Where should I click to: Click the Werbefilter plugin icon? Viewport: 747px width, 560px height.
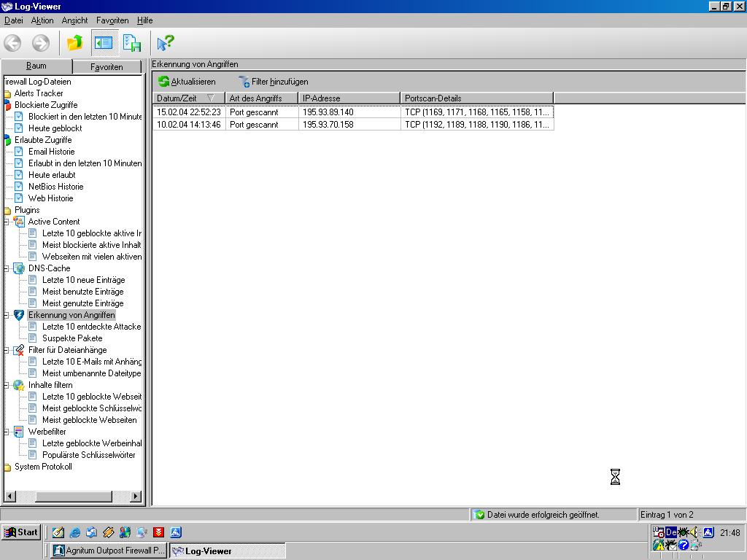(x=19, y=432)
